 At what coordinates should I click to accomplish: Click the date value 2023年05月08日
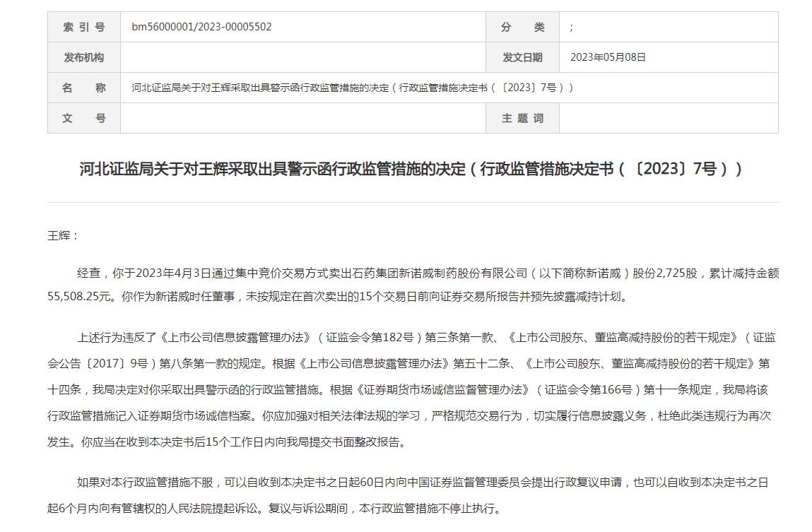pyautogui.click(x=608, y=57)
